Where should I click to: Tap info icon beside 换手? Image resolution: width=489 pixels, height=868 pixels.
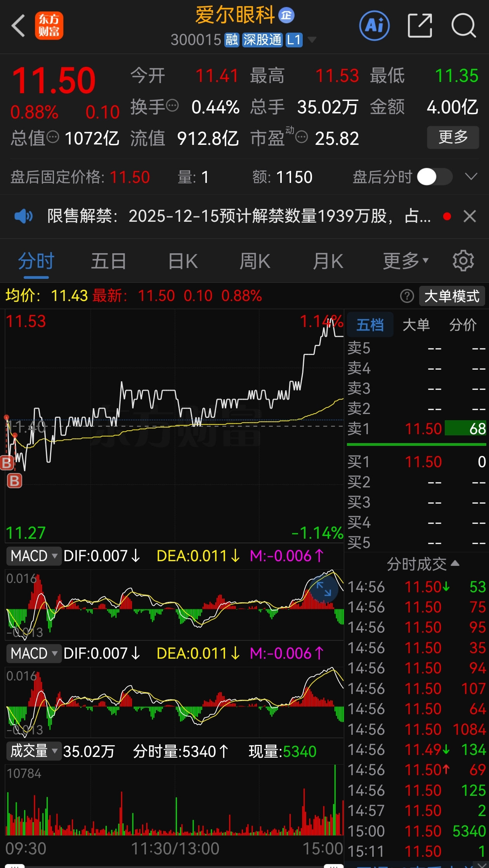click(x=172, y=105)
